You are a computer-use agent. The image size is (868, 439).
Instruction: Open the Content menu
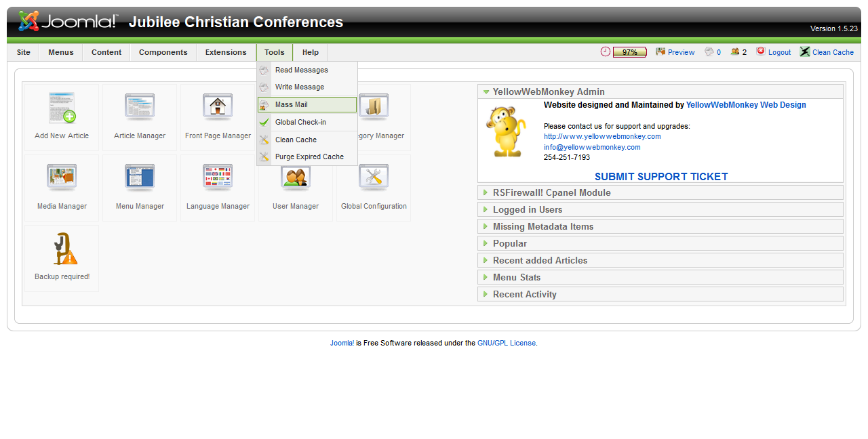[106, 52]
